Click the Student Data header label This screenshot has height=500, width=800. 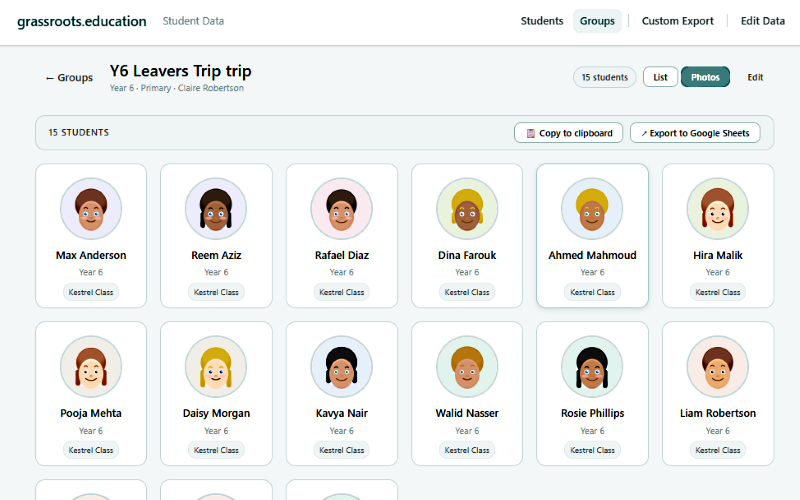click(x=193, y=21)
